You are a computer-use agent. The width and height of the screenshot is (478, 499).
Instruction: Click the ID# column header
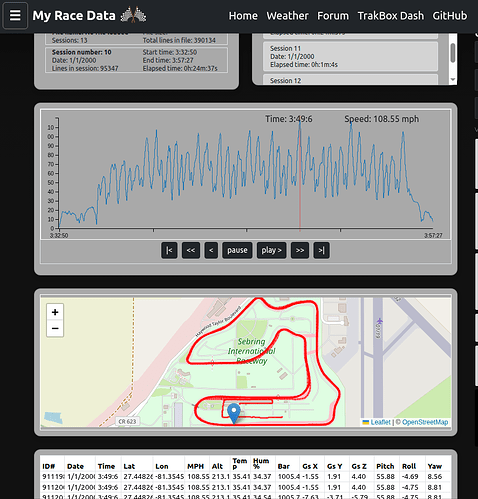point(49,466)
